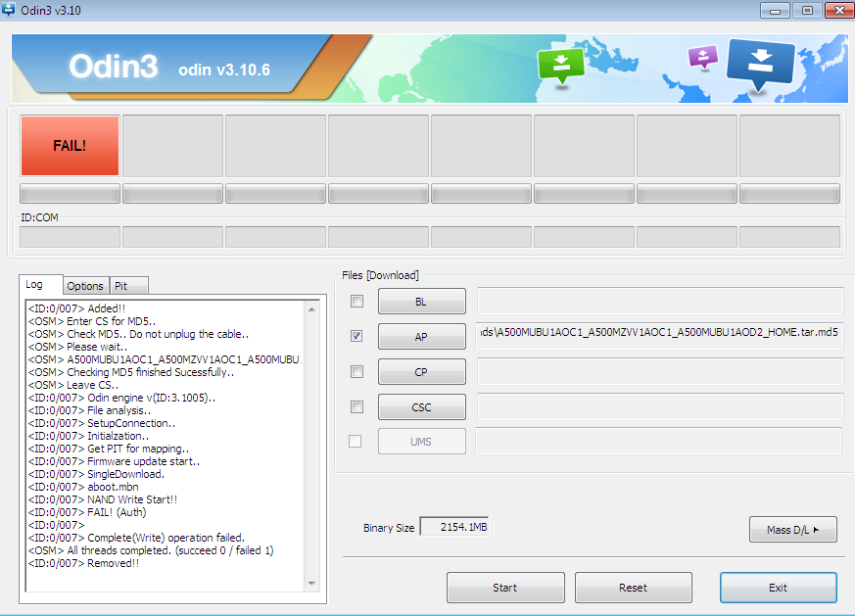Tick the CSC file checkbox

point(357,406)
